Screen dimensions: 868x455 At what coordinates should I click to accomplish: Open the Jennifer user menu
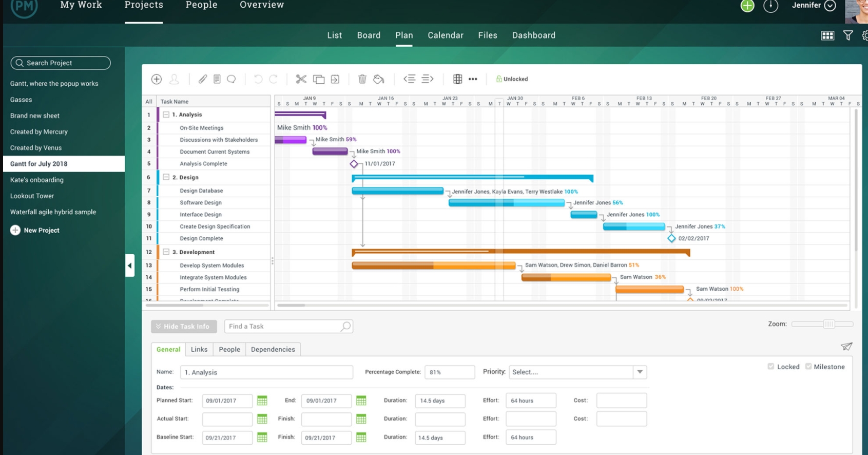point(814,6)
